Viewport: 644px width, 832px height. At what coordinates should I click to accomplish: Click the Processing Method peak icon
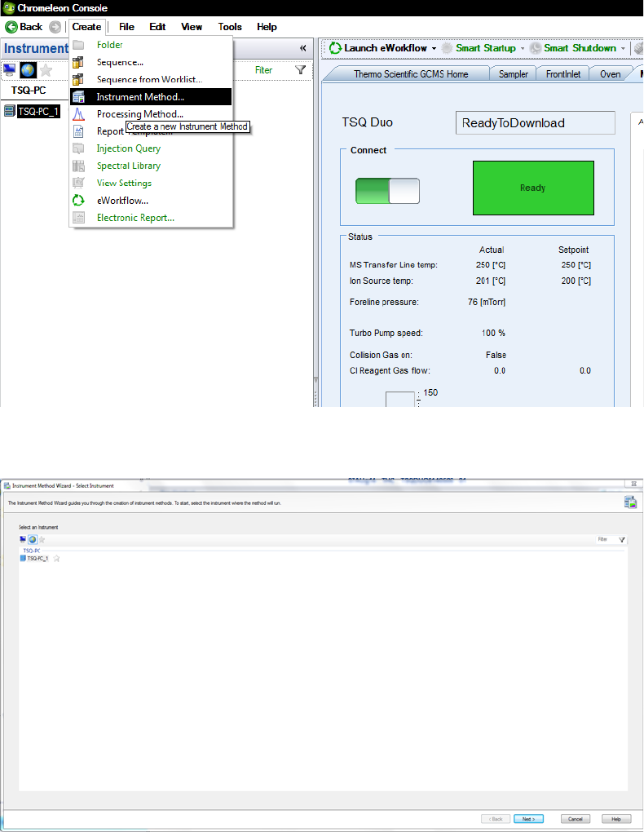click(x=78, y=114)
